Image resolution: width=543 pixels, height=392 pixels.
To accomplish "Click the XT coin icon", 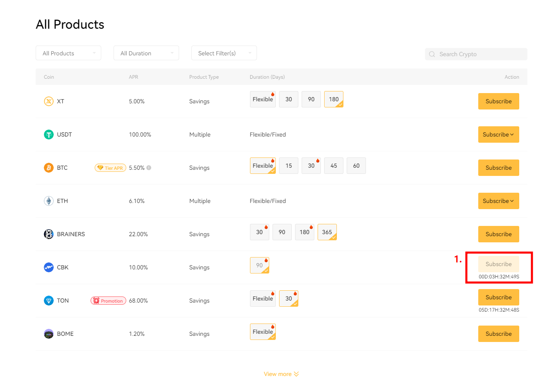I will [49, 101].
